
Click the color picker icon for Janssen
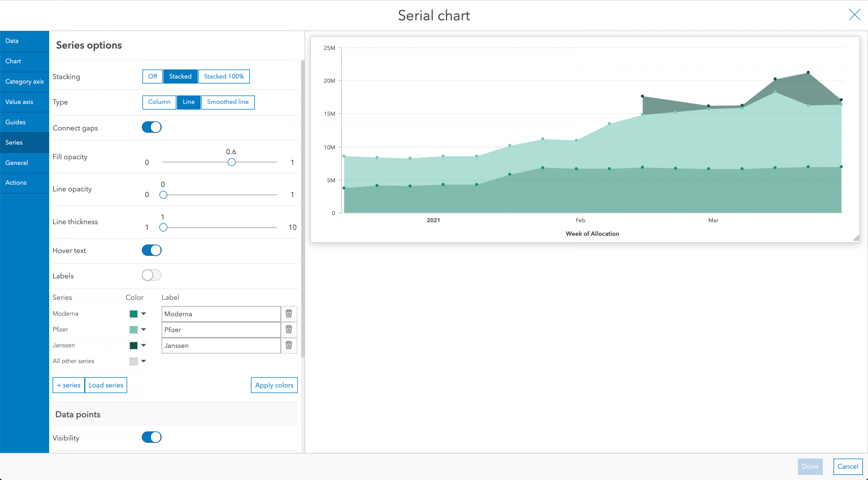136,345
